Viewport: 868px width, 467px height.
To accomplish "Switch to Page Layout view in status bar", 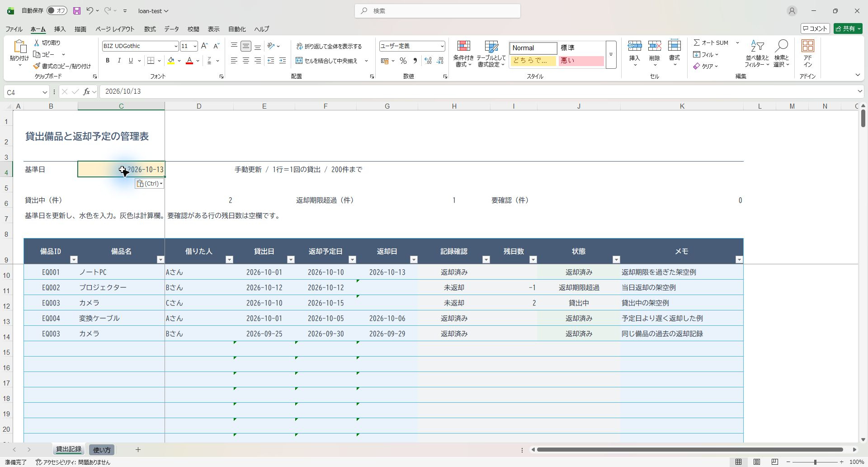I will pyautogui.click(x=756, y=462).
